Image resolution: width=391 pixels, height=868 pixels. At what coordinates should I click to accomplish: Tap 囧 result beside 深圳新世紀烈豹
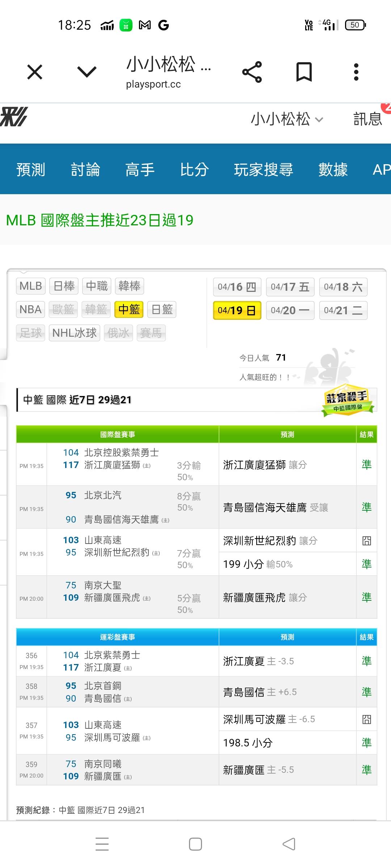pyautogui.click(x=367, y=541)
